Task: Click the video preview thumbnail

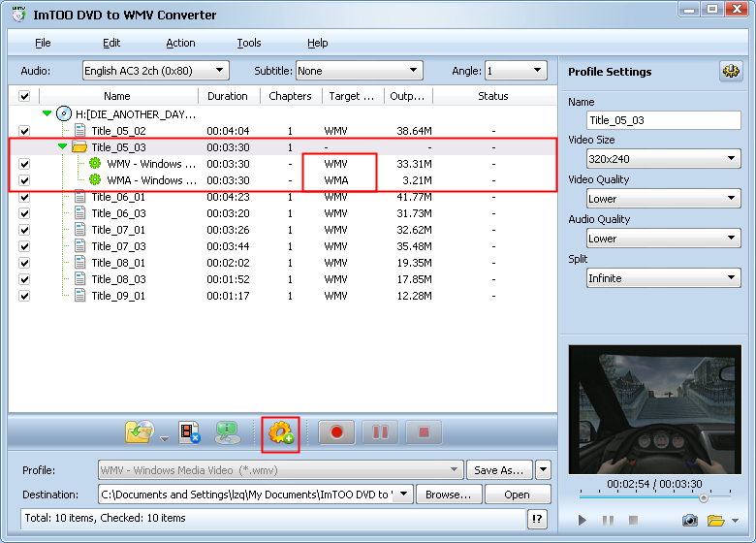Action: point(655,409)
